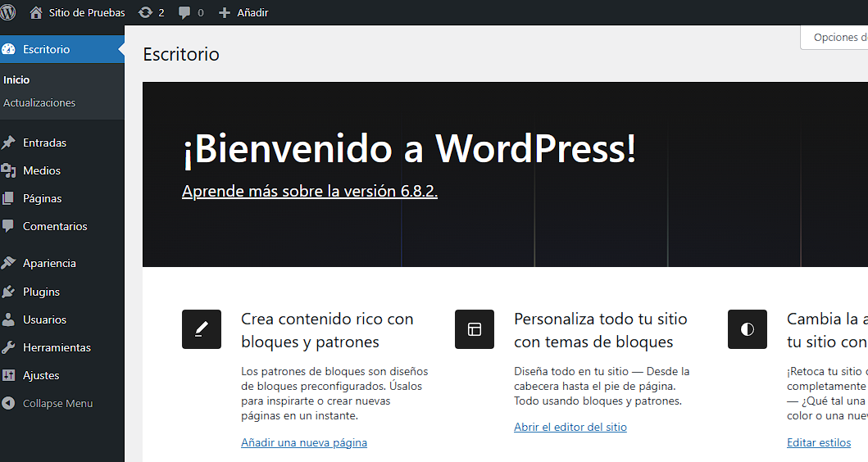Screen dimensions: 868x462
Task: Click the Entradas pushpin icon
Action: click(9, 143)
